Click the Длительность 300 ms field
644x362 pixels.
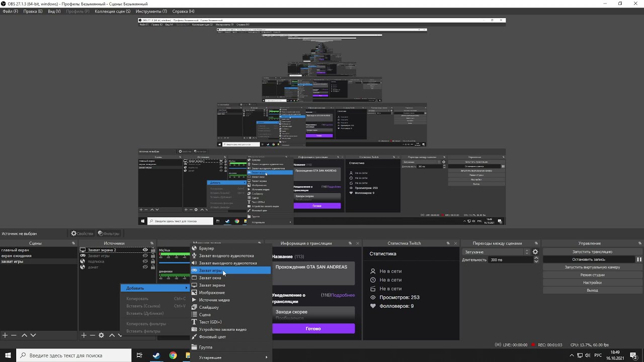(511, 260)
